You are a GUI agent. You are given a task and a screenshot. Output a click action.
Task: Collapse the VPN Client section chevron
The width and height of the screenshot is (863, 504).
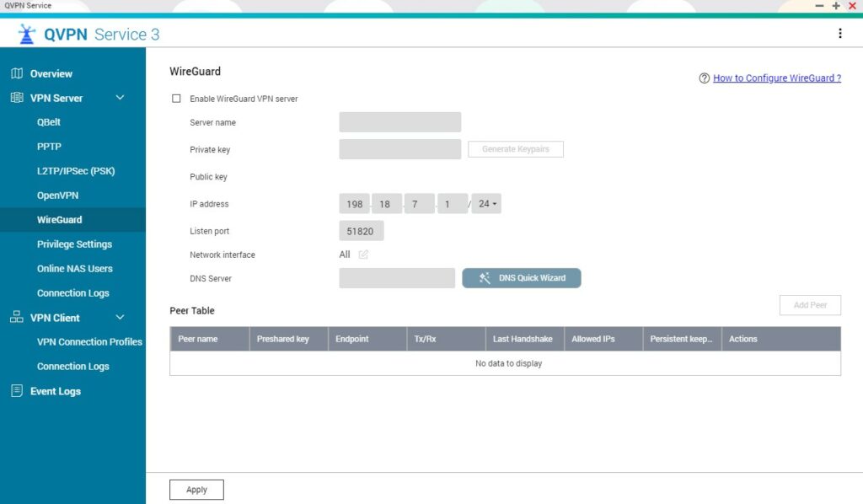coord(120,317)
